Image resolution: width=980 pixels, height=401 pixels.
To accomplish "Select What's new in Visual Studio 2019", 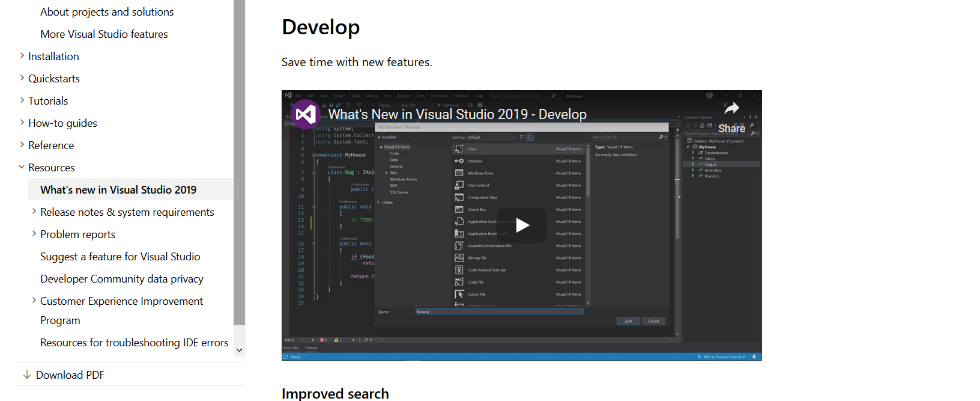I will click(130, 189).
